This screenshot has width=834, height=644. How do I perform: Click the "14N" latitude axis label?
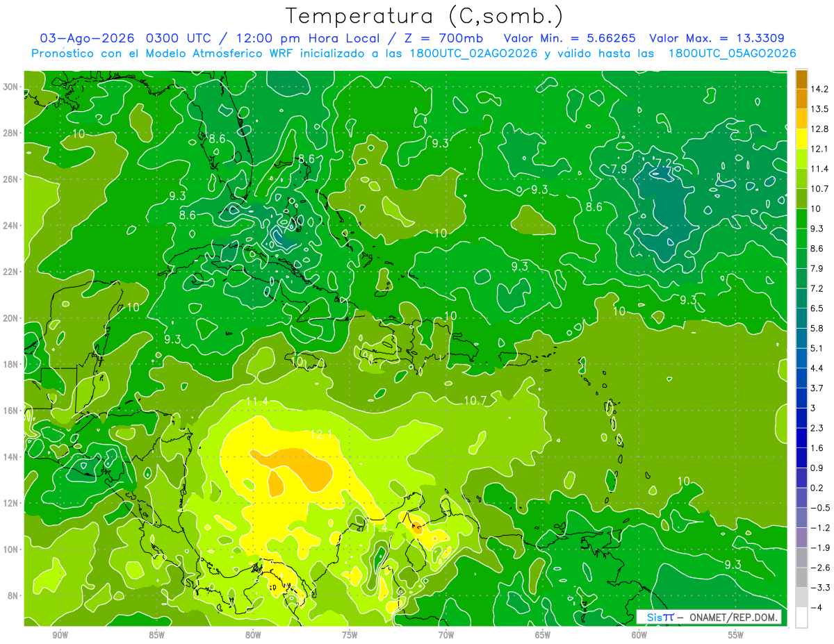[12, 457]
